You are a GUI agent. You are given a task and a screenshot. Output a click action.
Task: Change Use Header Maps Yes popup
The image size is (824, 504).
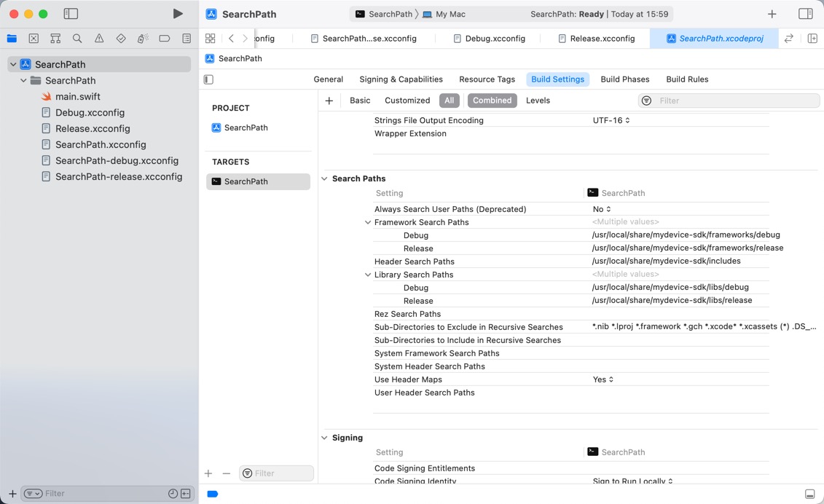(603, 379)
